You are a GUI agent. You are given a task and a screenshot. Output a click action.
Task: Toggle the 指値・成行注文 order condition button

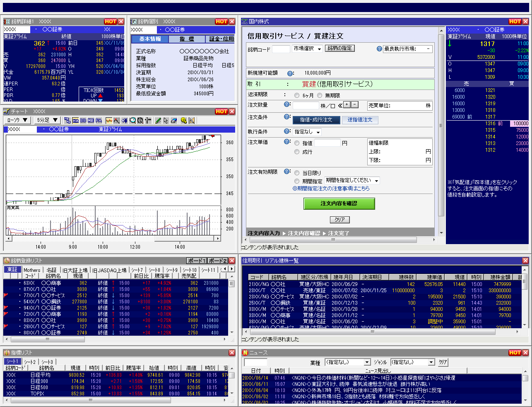tap(316, 120)
